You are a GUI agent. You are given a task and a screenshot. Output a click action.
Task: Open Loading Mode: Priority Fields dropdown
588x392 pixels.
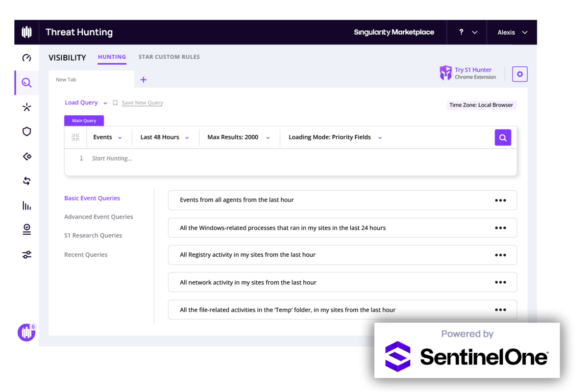pyautogui.click(x=335, y=138)
